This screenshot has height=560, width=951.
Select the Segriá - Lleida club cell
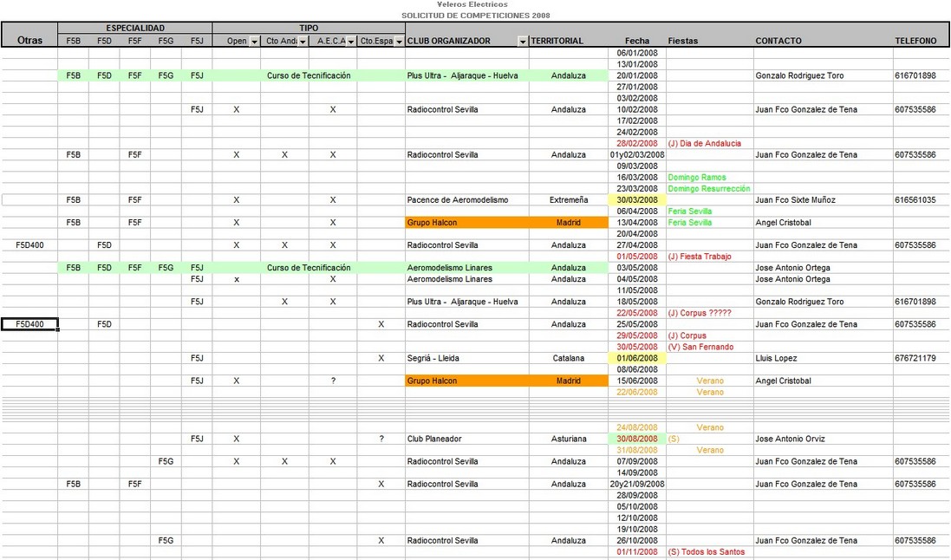click(467, 358)
